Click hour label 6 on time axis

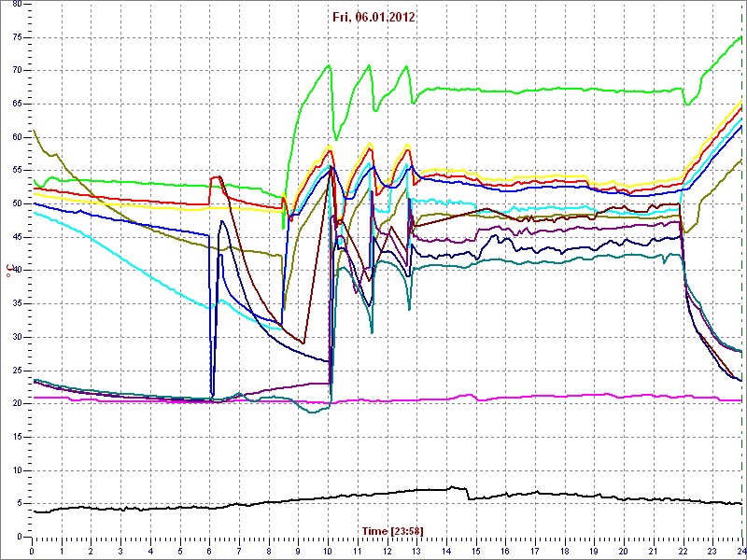point(209,550)
